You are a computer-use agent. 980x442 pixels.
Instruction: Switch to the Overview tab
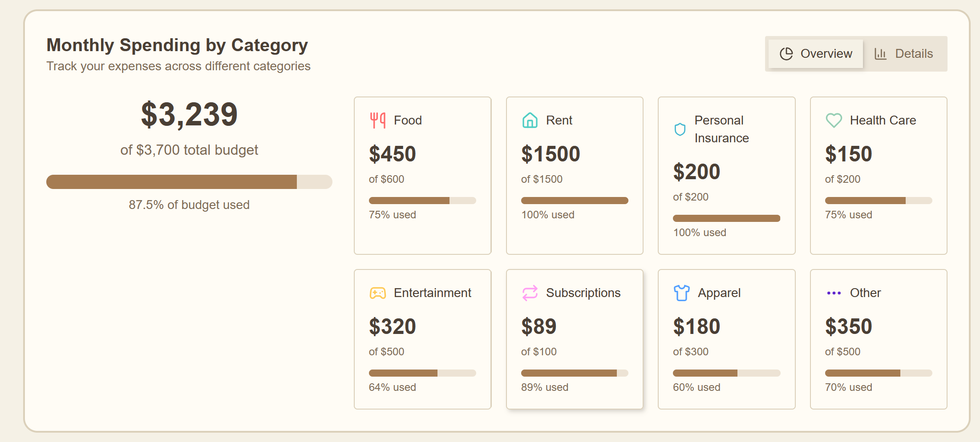(x=816, y=54)
